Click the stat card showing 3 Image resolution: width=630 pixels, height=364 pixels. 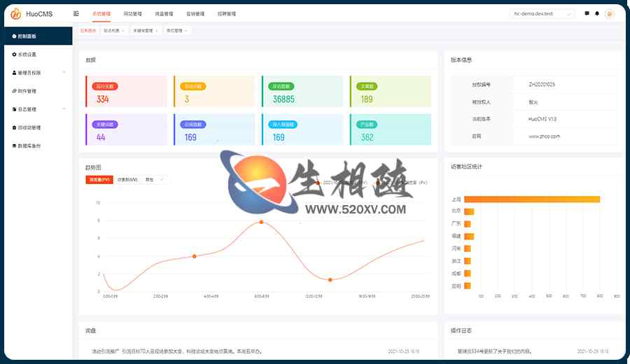(x=214, y=92)
